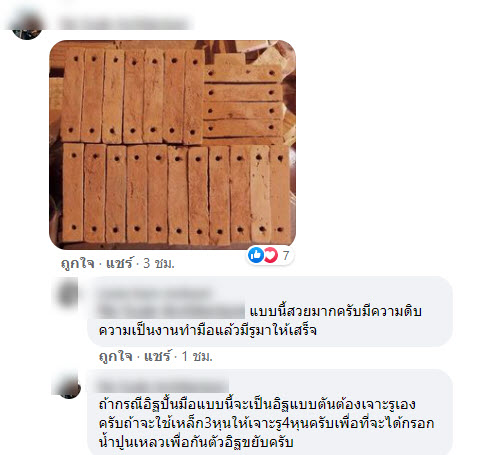Click the red heart reaction icon

point(271,255)
